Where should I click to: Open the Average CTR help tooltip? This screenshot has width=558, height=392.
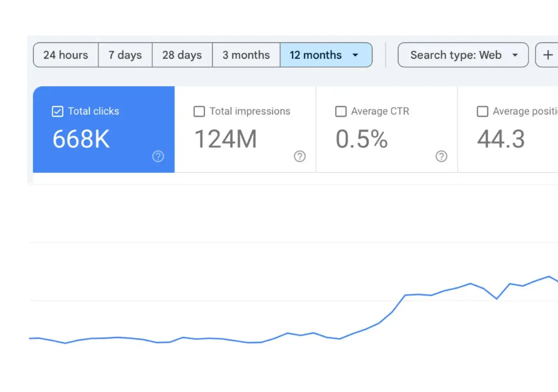441,156
